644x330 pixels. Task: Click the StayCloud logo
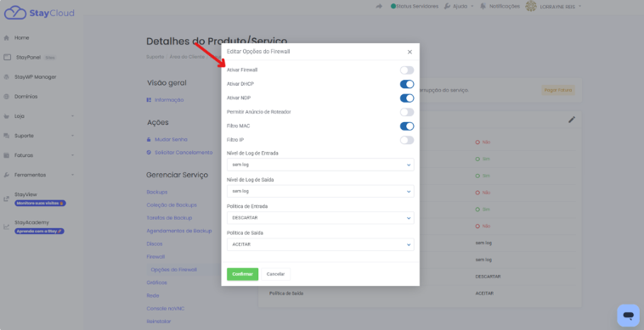[x=39, y=13]
